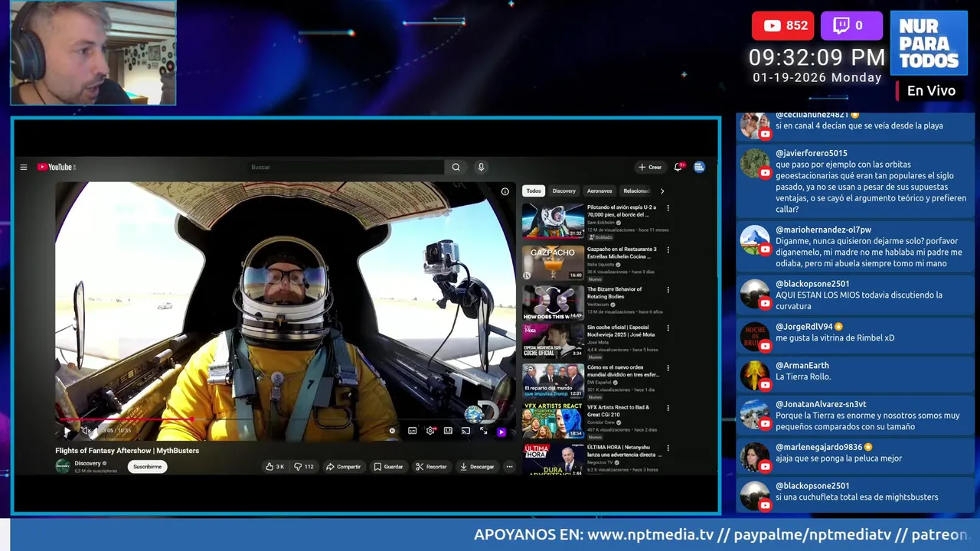Image resolution: width=980 pixels, height=551 pixels.
Task: Open the Rotating Bodies video thumbnail
Action: click(553, 302)
